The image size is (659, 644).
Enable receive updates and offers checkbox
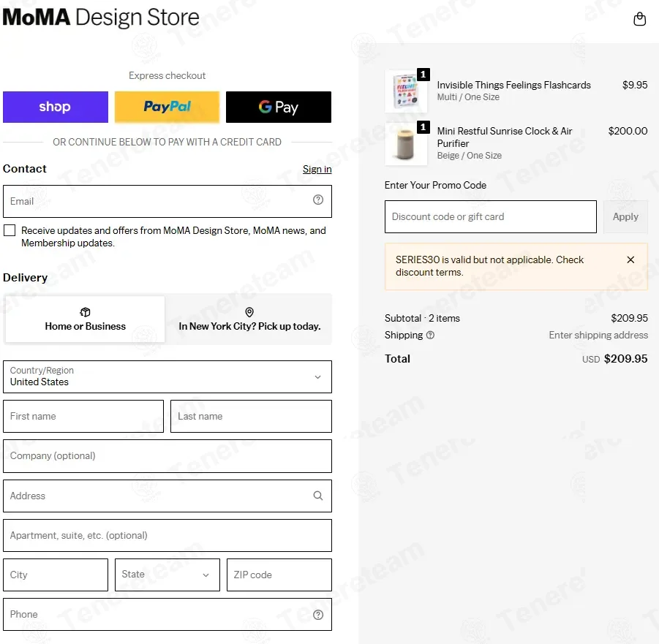click(x=10, y=230)
